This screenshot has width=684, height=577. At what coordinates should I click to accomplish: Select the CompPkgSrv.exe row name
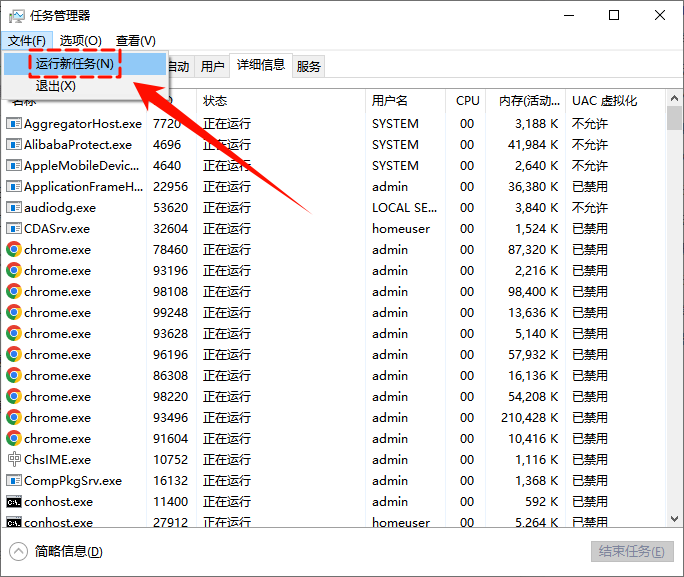point(73,481)
